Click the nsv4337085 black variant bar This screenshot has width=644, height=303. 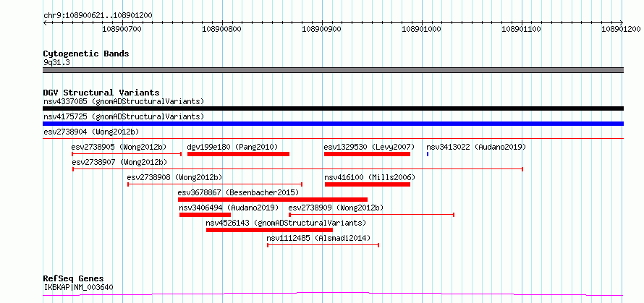(333, 108)
